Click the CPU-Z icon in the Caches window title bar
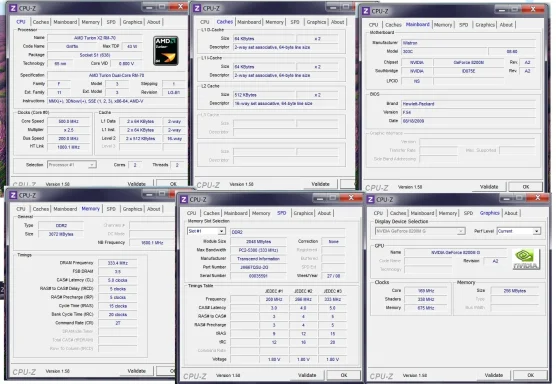The image size is (556, 384). click(x=198, y=8)
